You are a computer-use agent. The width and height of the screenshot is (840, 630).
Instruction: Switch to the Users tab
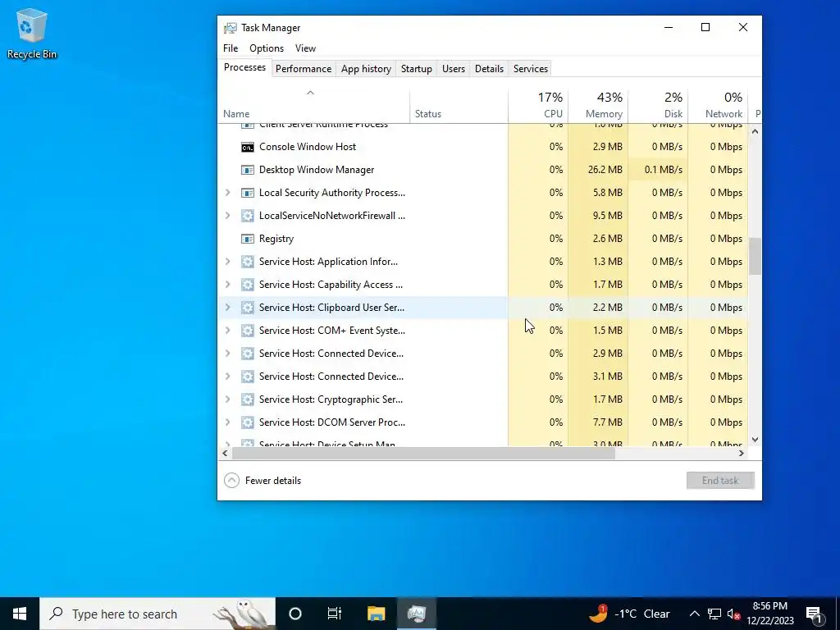[453, 69]
